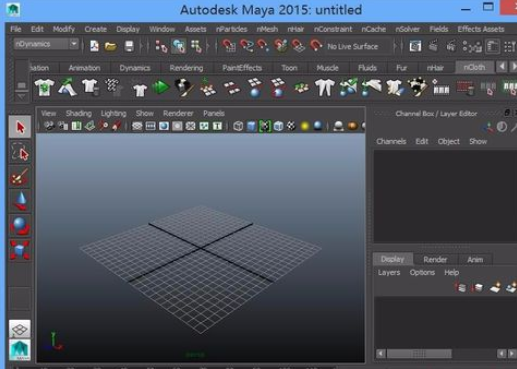The image size is (517, 369).
Task: Toggle wireframe cube shading in viewport
Action: [x=238, y=126]
